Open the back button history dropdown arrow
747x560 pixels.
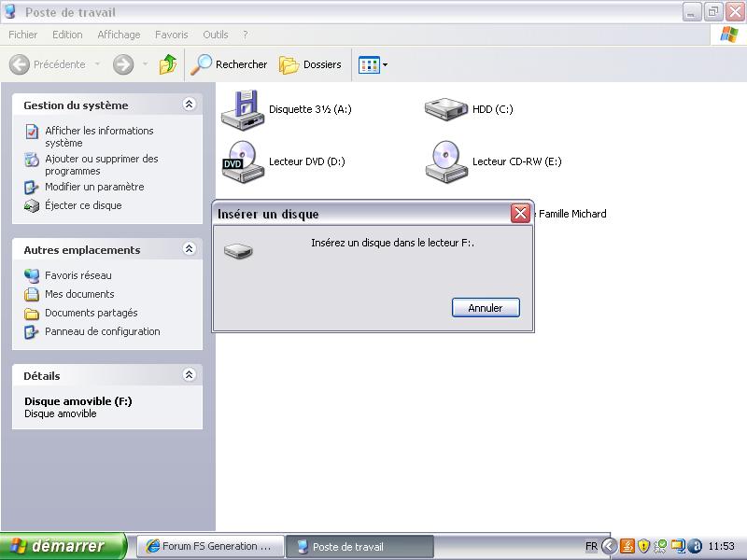click(97, 63)
